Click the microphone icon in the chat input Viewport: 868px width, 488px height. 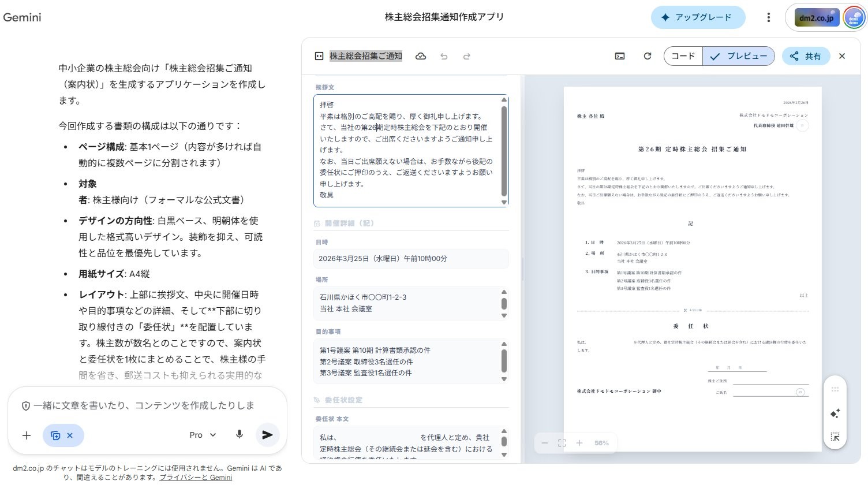[x=240, y=435]
